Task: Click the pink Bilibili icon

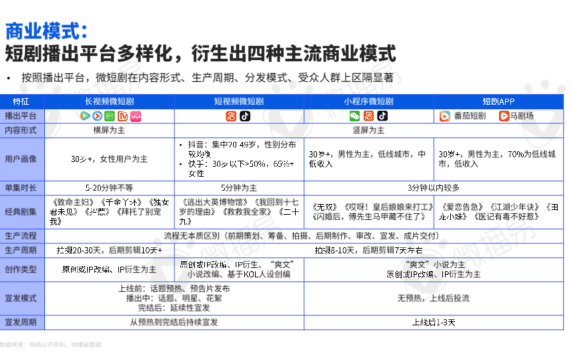Action: [136, 116]
